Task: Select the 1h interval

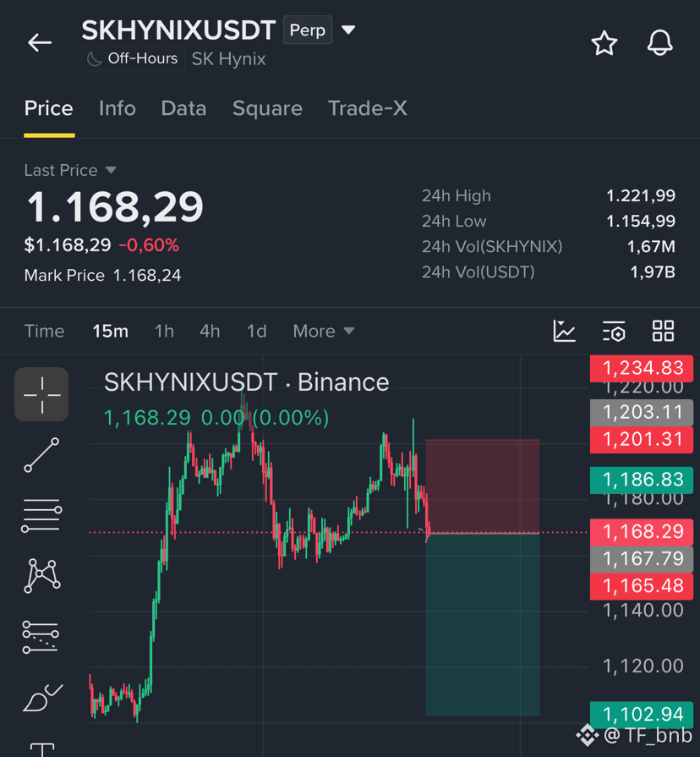Action: pyautogui.click(x=164, y=332)
